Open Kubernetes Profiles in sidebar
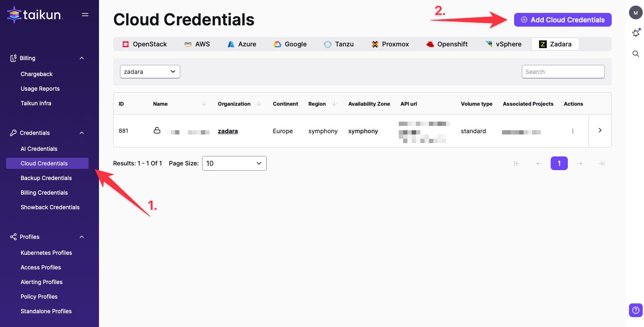 pyautogui.click(x=46, y=253)
